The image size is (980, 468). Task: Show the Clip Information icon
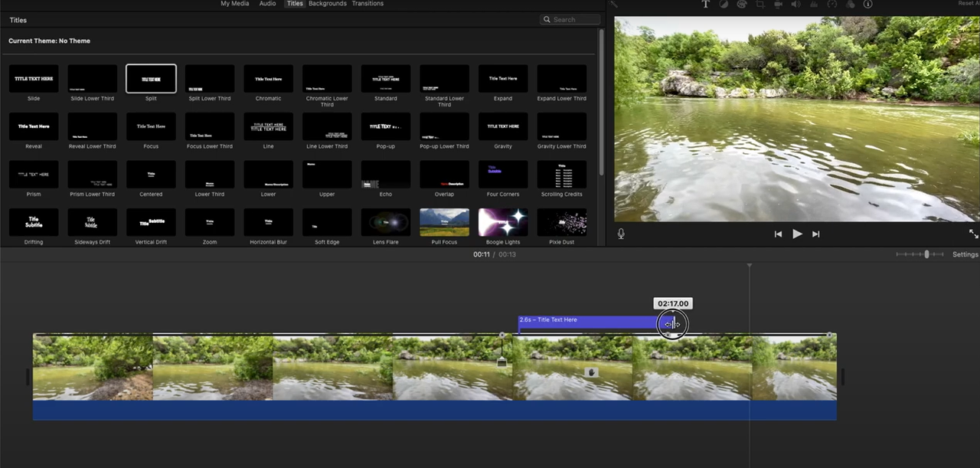click(867, 4)
